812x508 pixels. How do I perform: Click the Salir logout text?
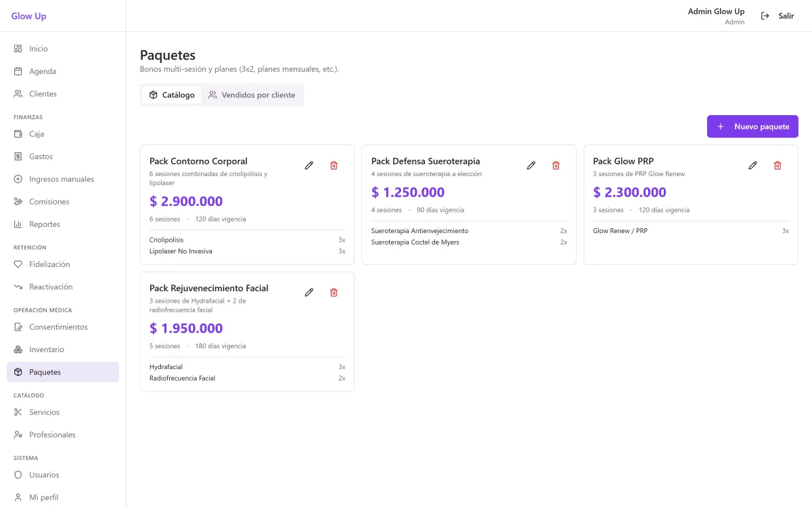[786, 16]
